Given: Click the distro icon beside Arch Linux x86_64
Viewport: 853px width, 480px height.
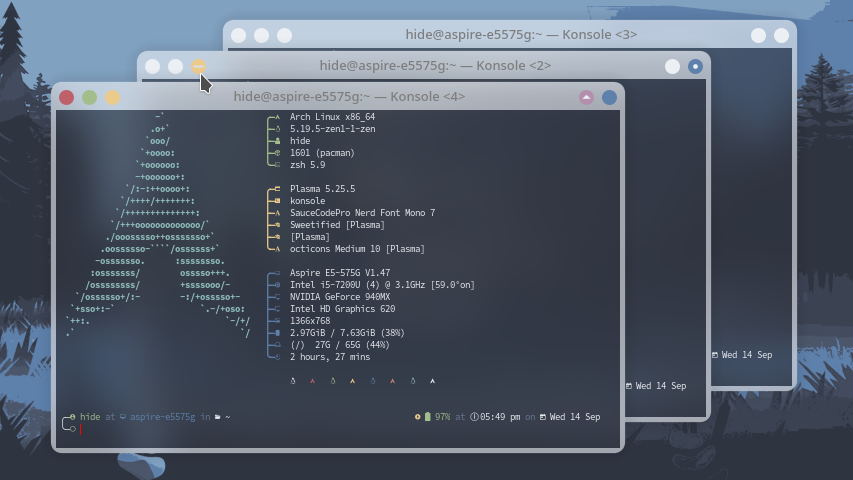Looking at the screenshot, I should [277, 117].
